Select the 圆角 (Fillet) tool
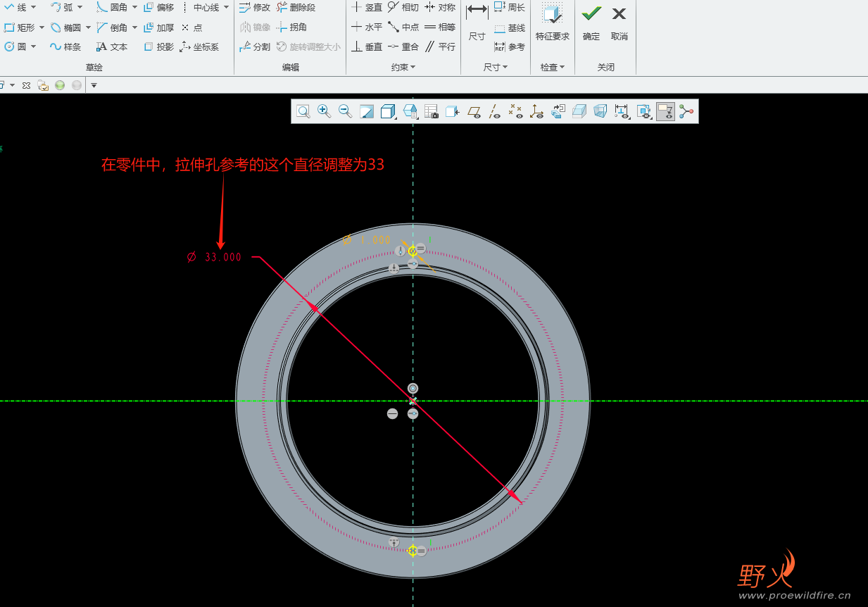This screenshot has height=607, width=868. (x=113, y=7)
